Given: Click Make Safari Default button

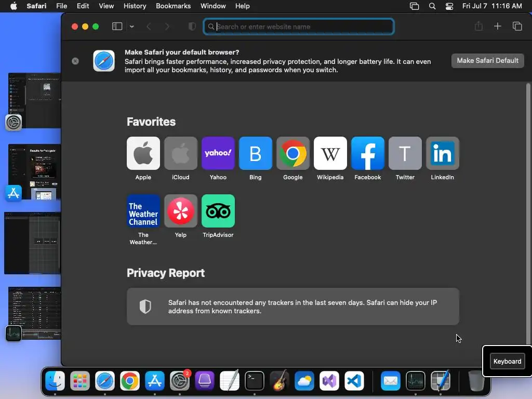Looking at the screenshot, I should [487, 61].
